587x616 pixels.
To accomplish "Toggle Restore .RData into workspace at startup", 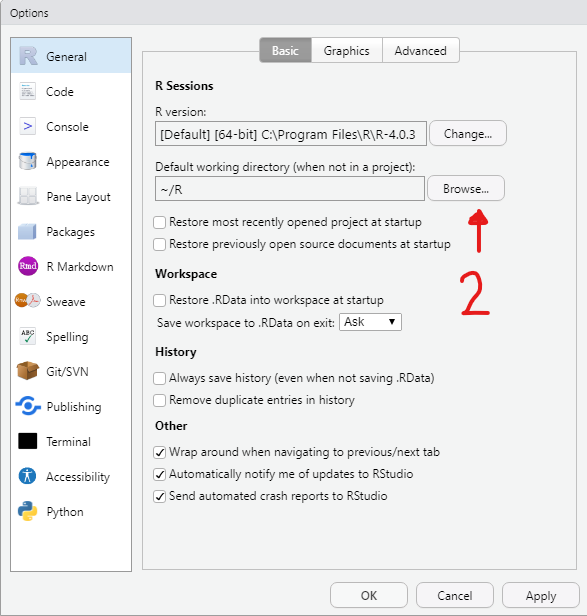I will (x=160, y=301).
